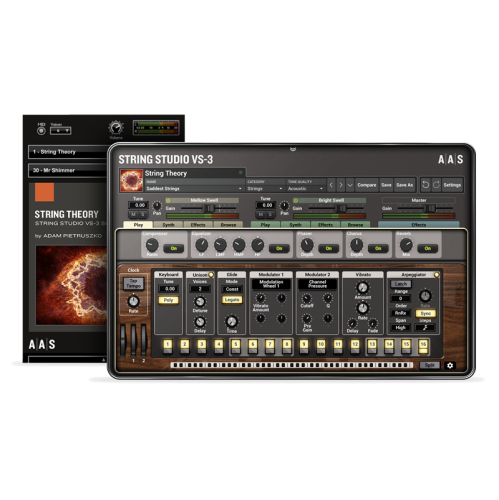Click the Equalizer HMF knob
Image resolution: width=499 pixels, height=500 pixels.
239,245
